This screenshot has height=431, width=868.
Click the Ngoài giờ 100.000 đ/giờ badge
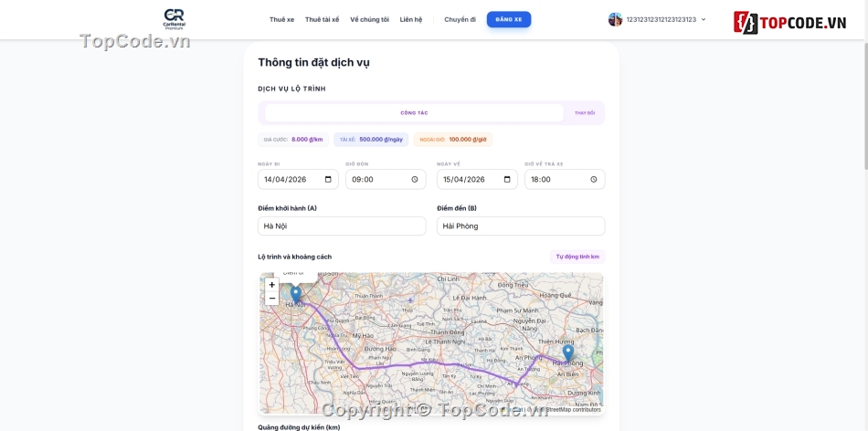point(453,140)
